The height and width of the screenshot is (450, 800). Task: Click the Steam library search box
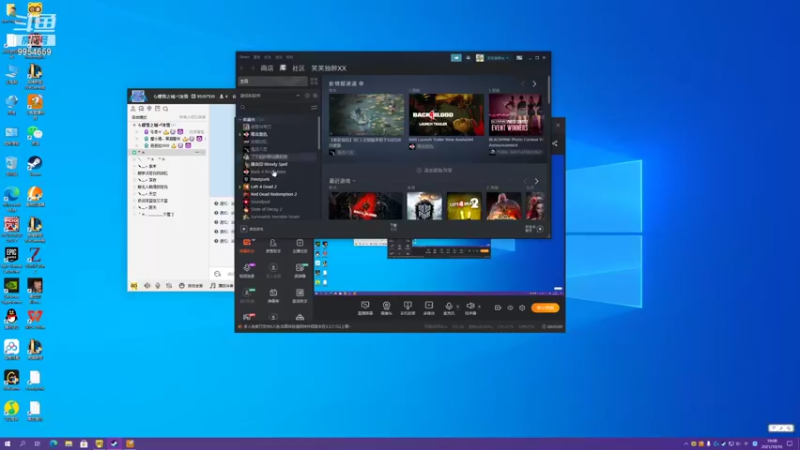[x=273, y=108]
